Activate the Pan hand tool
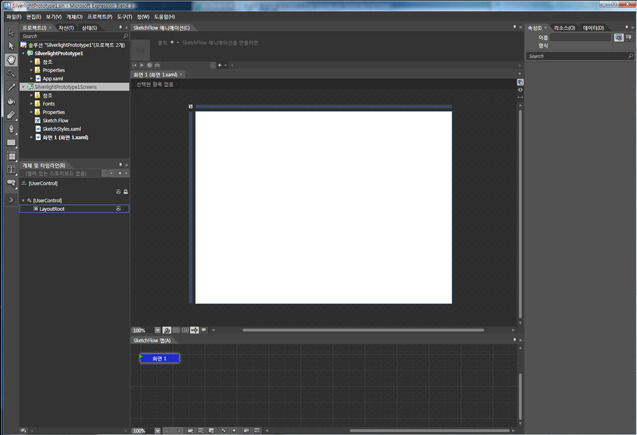Viewport: 637px width, 435px height. tap(11, 60)
